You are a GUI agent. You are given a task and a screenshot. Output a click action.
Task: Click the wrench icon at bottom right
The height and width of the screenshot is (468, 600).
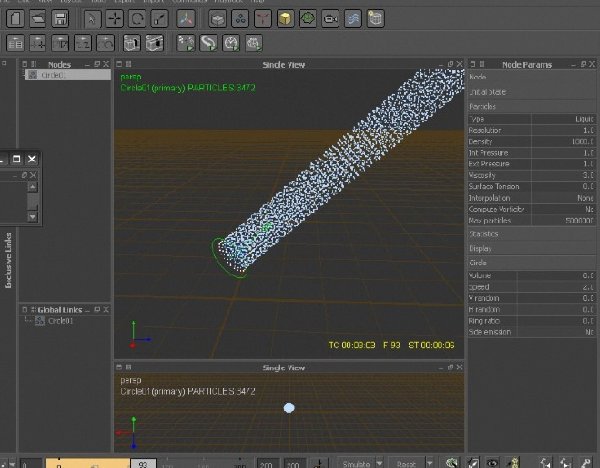tap(585, 463)
